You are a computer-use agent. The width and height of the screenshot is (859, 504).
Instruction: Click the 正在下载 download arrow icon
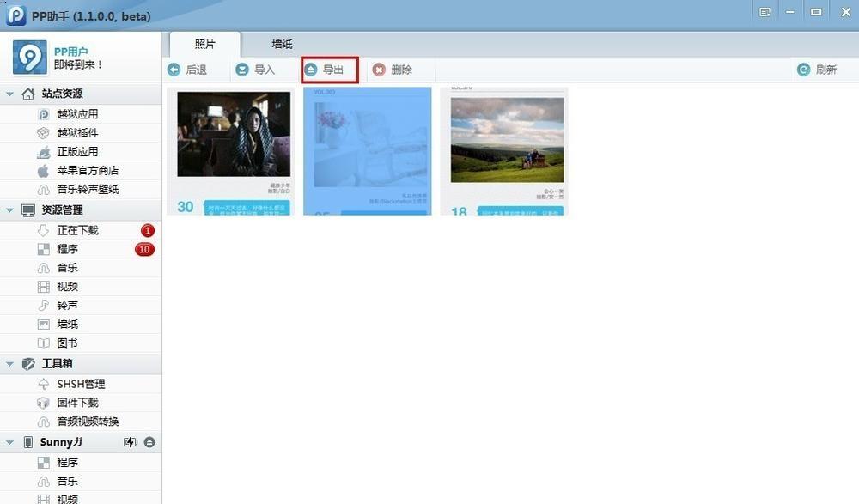tap(43, 231)
